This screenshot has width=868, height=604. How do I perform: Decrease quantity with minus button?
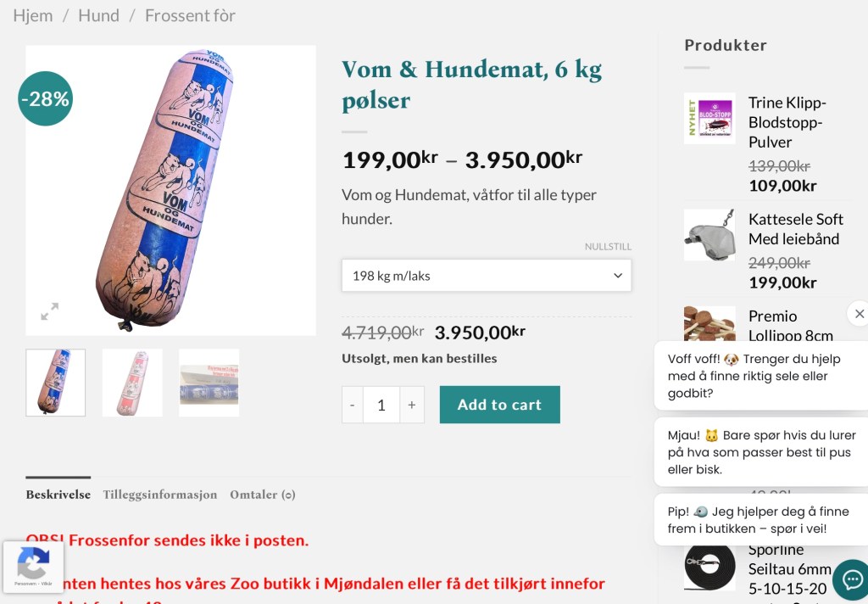point(352,405)
